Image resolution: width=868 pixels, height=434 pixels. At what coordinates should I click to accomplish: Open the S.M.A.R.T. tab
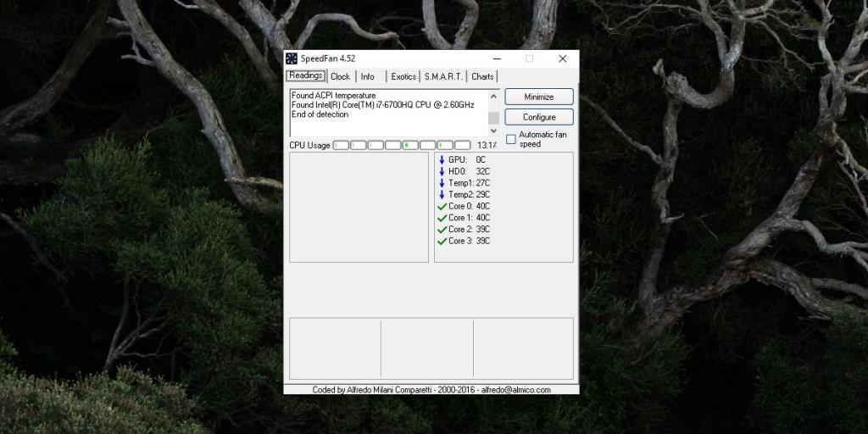[443, 76]
